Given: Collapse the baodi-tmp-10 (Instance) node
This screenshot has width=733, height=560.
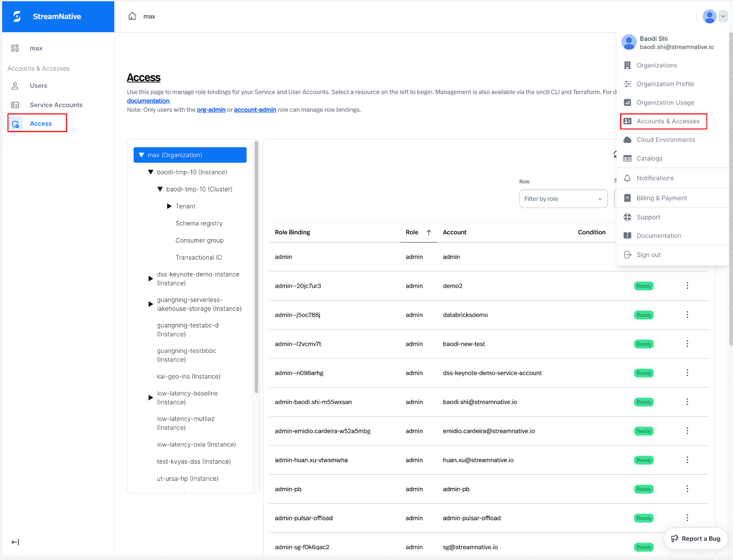Looking at the screenshot, I should [151, 172].
